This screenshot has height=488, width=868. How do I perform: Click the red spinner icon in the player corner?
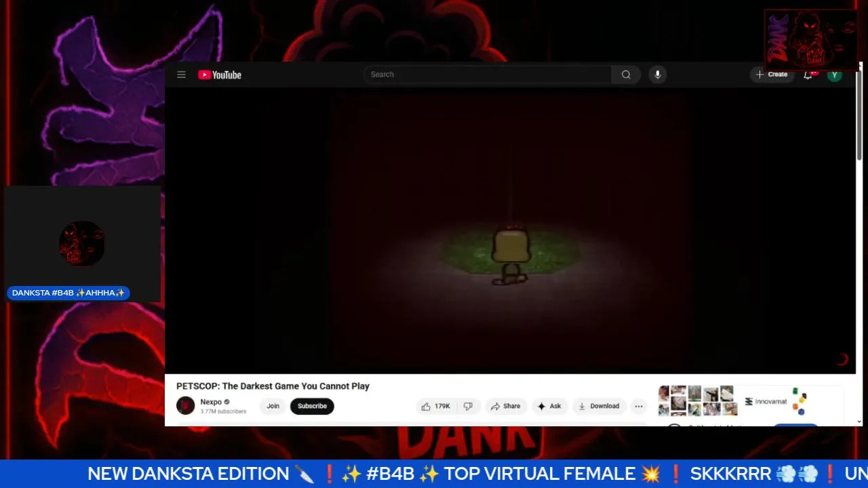tap(842, 360)
